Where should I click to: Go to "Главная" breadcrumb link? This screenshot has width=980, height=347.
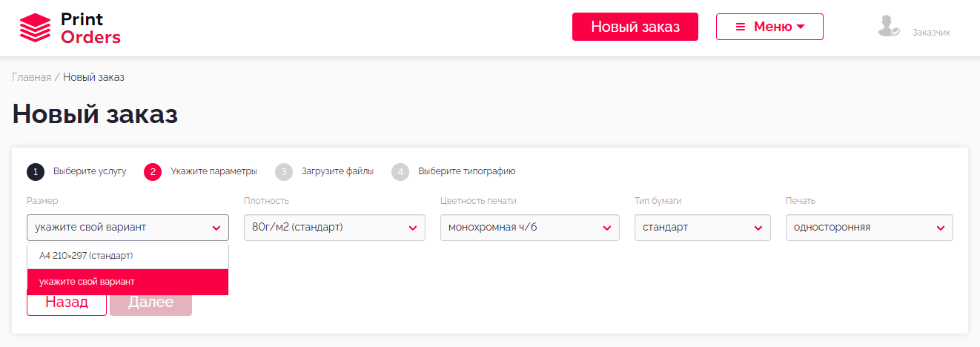pos(32,77)
